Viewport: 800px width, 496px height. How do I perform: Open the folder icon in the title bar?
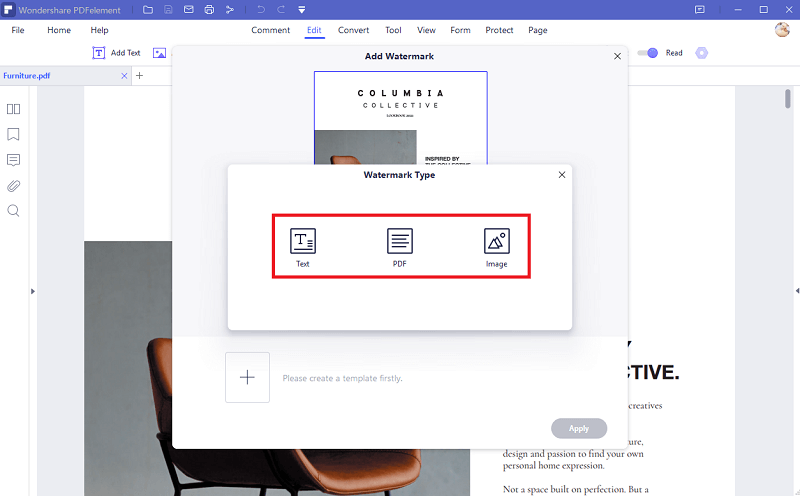pos(148,10)
